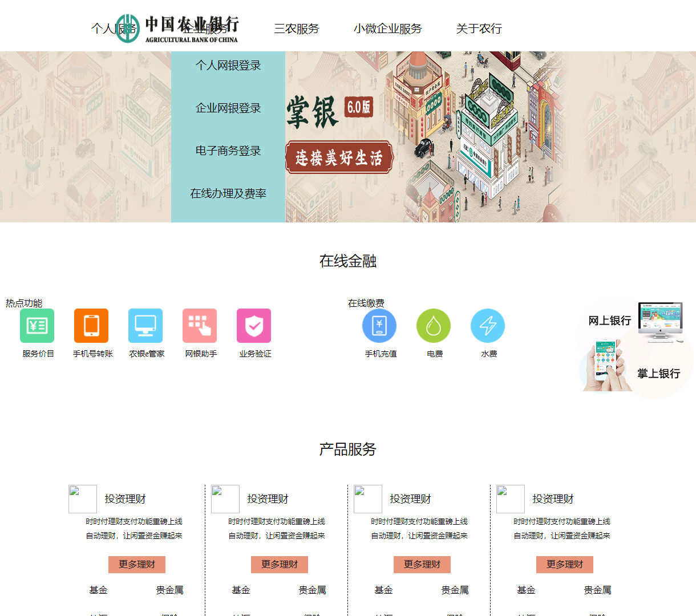
Task: Open the 三农服务 menu item
Action: click(x=297, y=29)
